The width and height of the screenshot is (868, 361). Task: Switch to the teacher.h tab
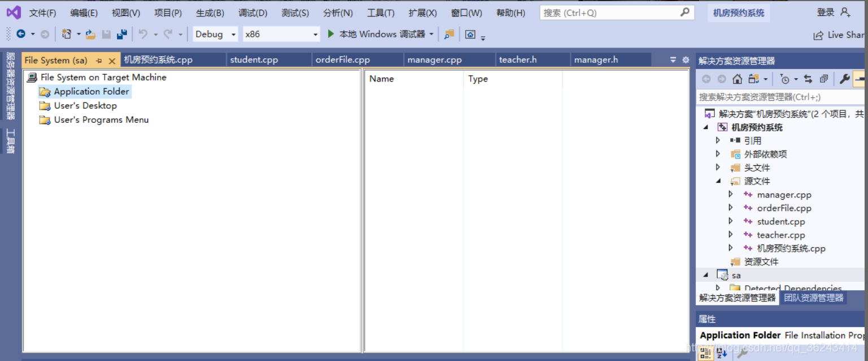518,59
